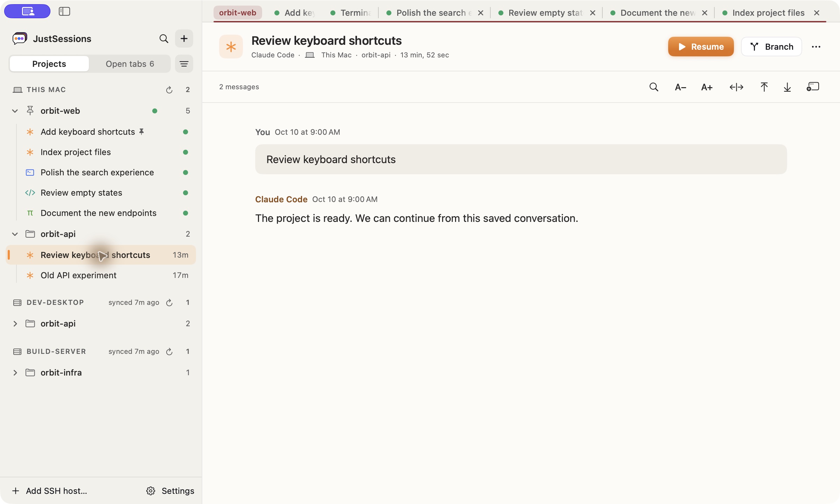Screen dimensions: 840x504
Task: Open the sidebar session search
Action: (x=164, y=38)
